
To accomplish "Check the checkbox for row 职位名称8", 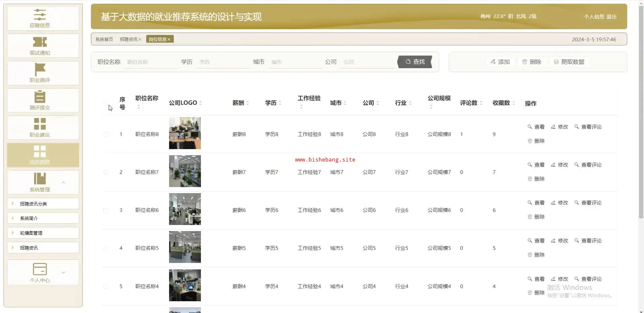I will (x=106, y=134).
